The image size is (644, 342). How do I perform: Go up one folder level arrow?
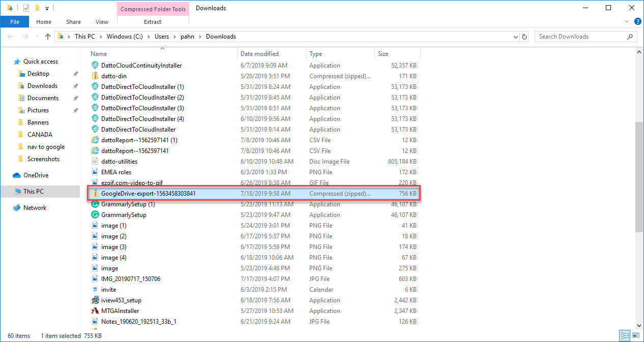click(x=48, y=37)
